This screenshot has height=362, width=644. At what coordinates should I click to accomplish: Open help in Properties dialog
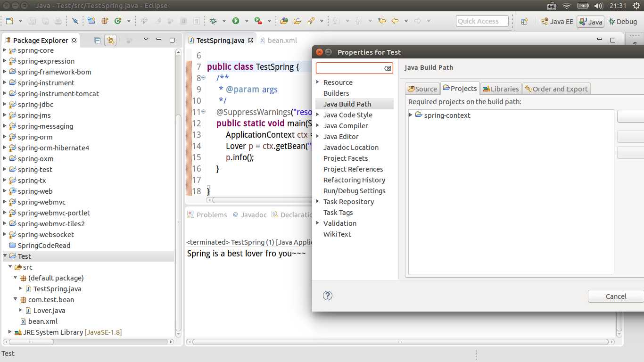[328, 296]
